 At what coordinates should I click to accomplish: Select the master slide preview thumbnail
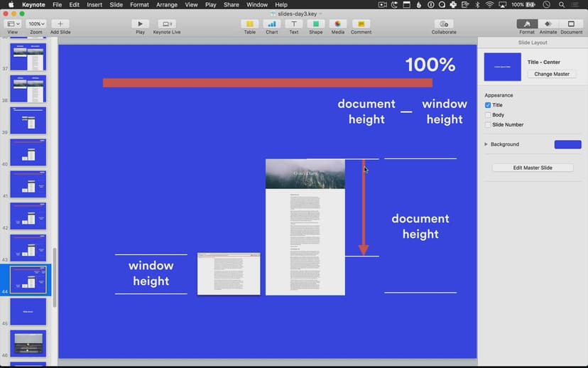pyautogui.click(x=502, y=67)
